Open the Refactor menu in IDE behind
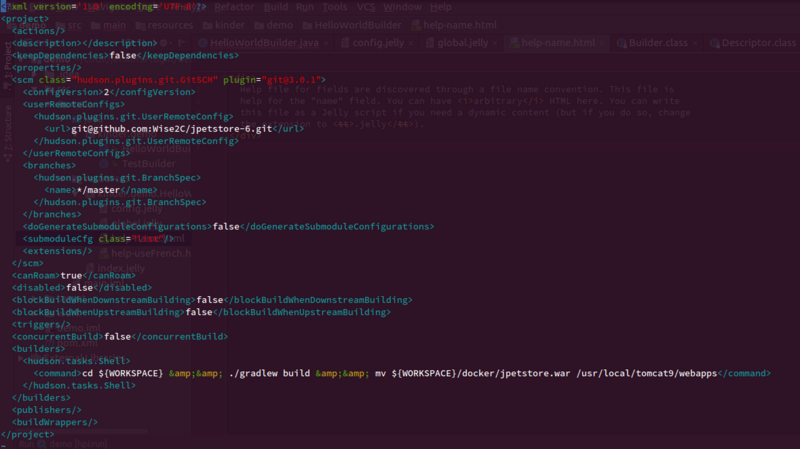 [234, 7]
